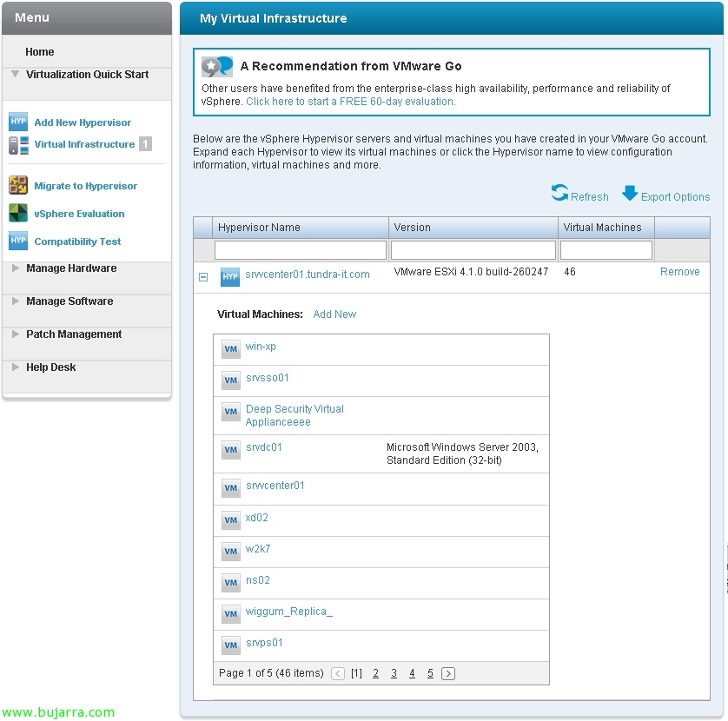Click the VM icon for xd02
The width and height of the screenshot is (728, 721).
click(231, 520)
